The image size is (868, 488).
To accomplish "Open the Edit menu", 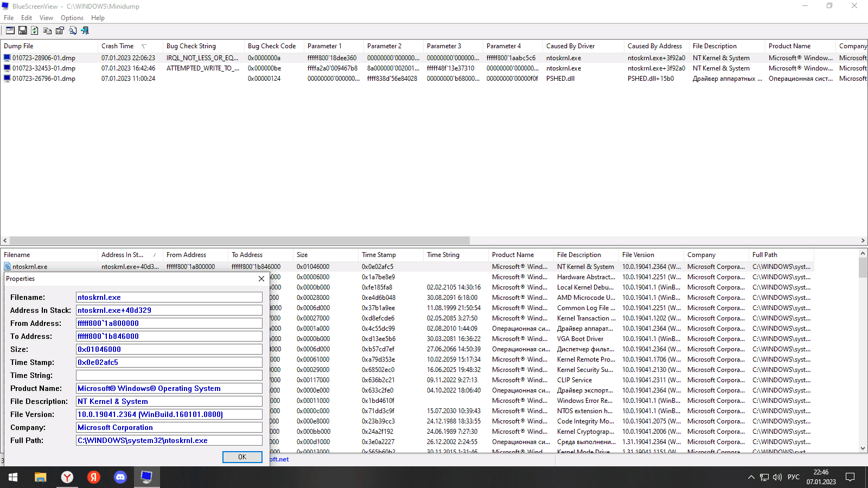I will pos(27,18).
